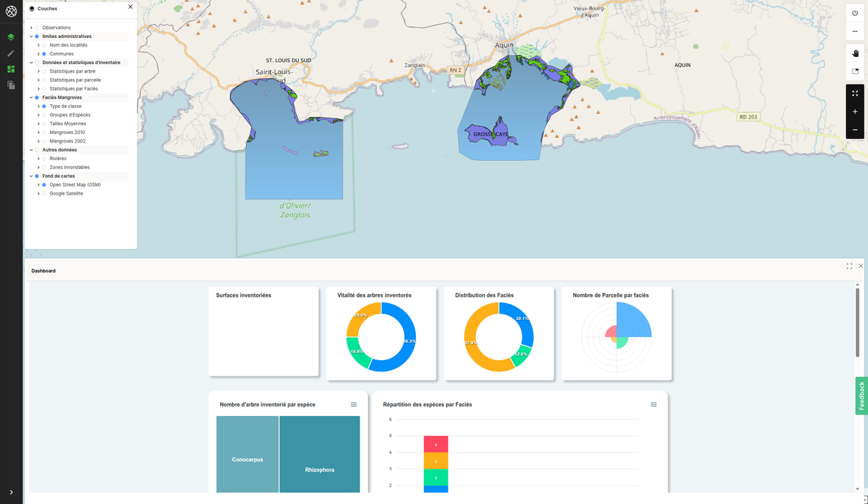
Task: Open the dashboard grid icon in sidebar
Action: pos(11,69)
